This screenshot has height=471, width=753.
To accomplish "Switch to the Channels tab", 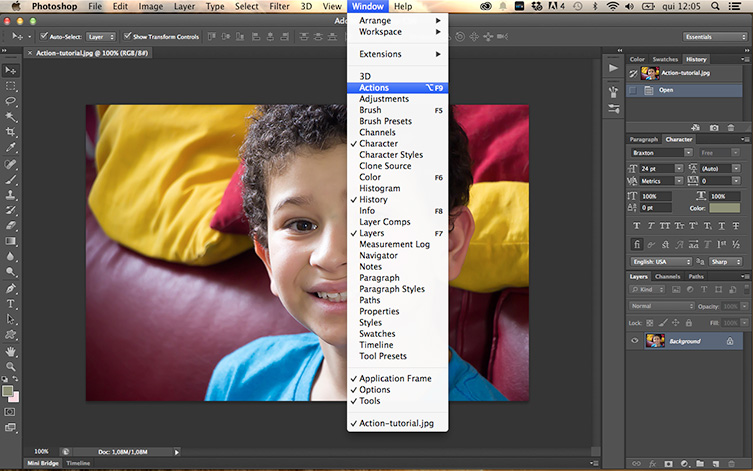I will click(668, 277).
